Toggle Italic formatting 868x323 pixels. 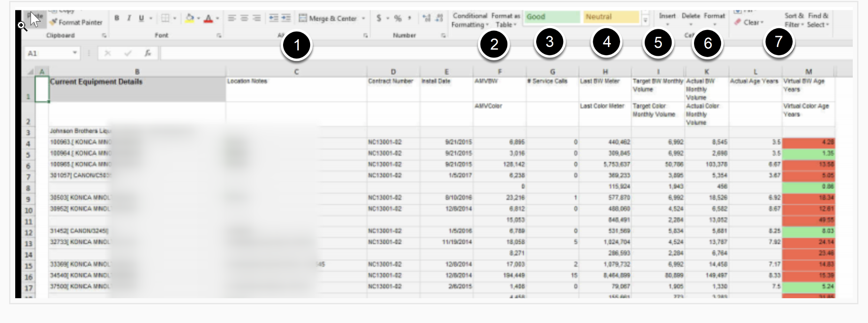click(129, 18)
